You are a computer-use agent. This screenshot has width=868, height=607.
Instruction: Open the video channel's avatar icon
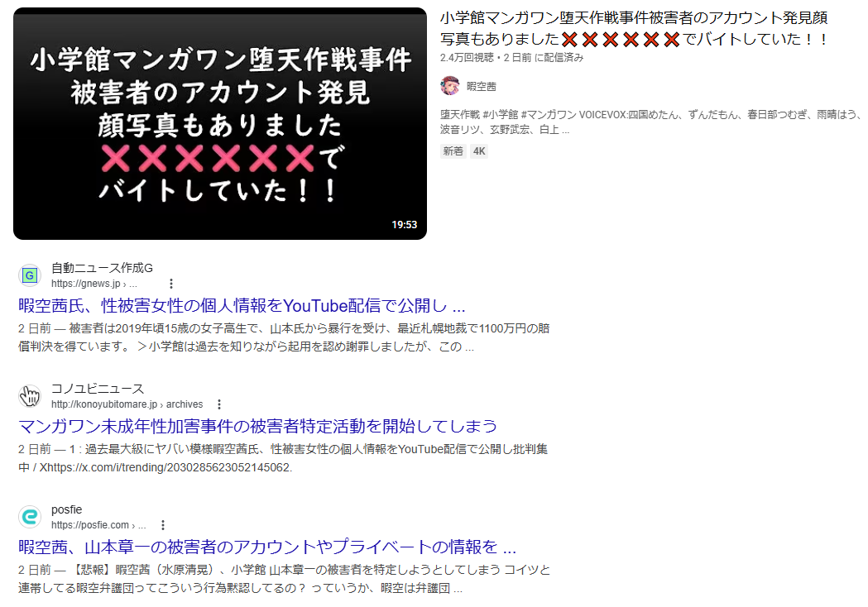tap(450, 86)
